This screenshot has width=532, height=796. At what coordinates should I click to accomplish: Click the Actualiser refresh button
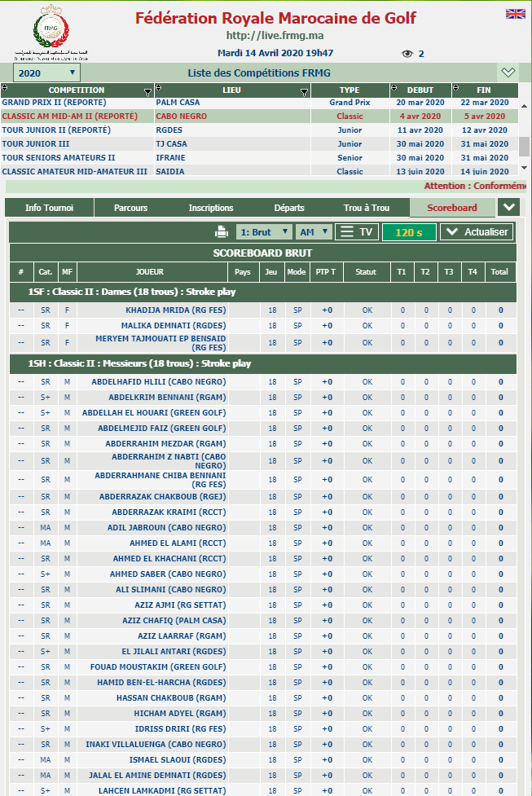(477, 232)
